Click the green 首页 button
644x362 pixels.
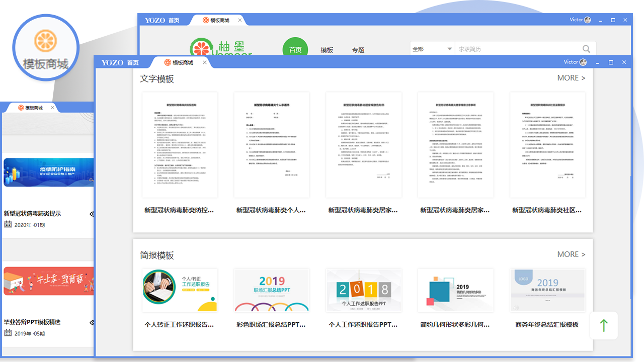point(295,49)
